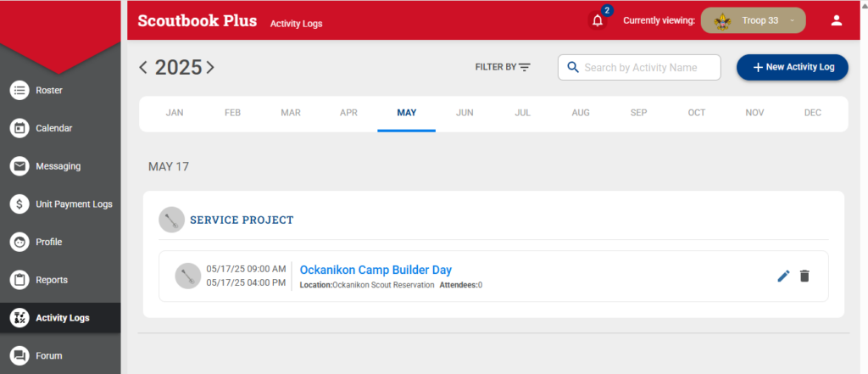Edit Ockanikon Camp Builder Day with pencil icon

[x=783, y=276]
